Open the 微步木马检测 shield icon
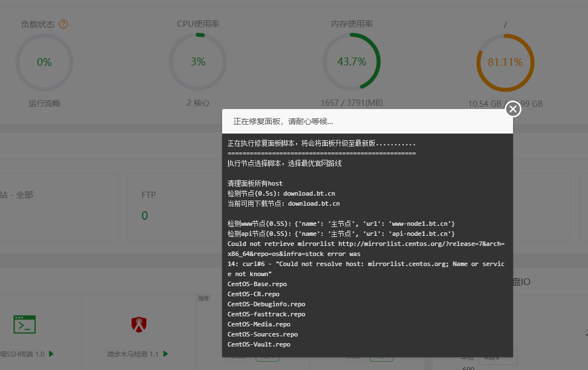Screen dimensions: 588x370 139,325
